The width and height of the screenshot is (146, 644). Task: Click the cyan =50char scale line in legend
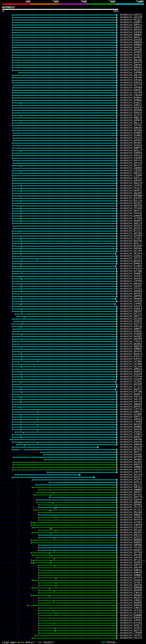tap(104, 642)
